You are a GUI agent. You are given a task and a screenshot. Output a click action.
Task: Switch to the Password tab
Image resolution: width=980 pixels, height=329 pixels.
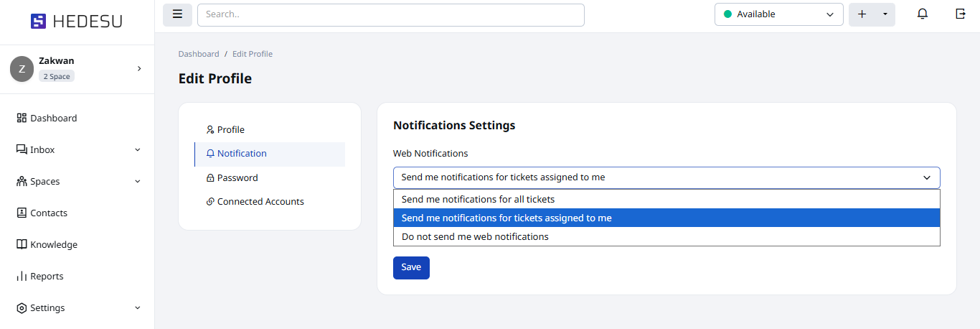pos(237,177)
